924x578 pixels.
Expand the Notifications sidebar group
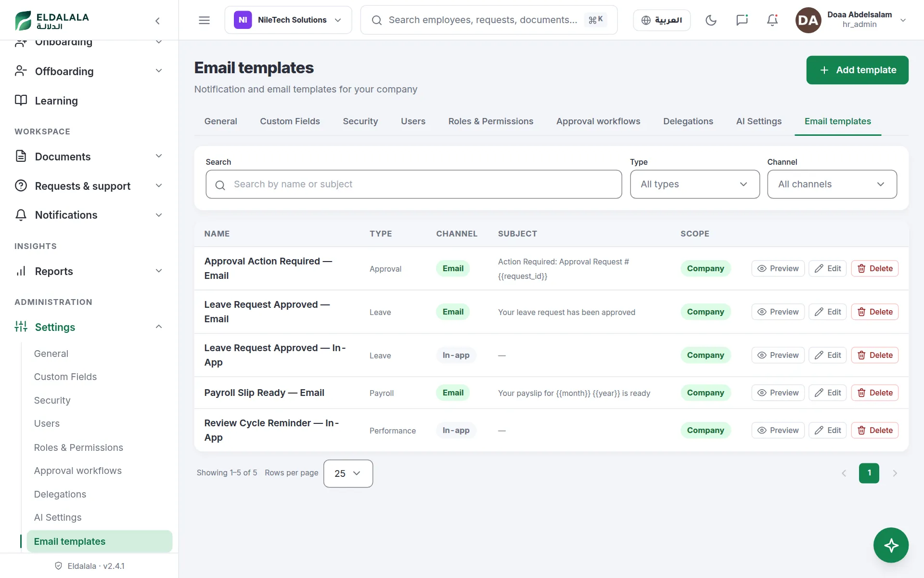point(89,215)
